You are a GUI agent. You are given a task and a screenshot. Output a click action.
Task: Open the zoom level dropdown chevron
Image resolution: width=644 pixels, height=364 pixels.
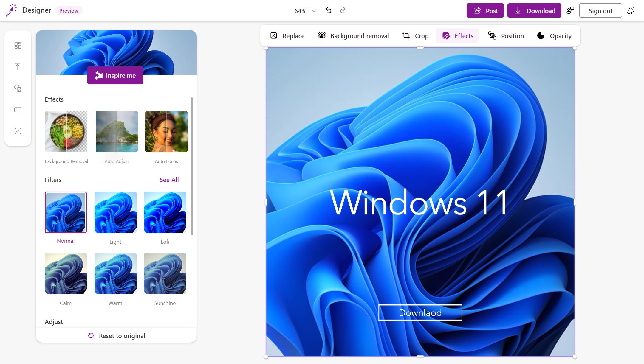tap(314, 10)
